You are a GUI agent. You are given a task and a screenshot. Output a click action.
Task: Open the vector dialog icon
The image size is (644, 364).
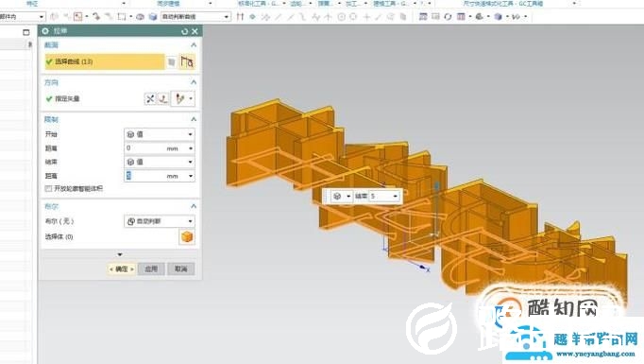point(163,98)
